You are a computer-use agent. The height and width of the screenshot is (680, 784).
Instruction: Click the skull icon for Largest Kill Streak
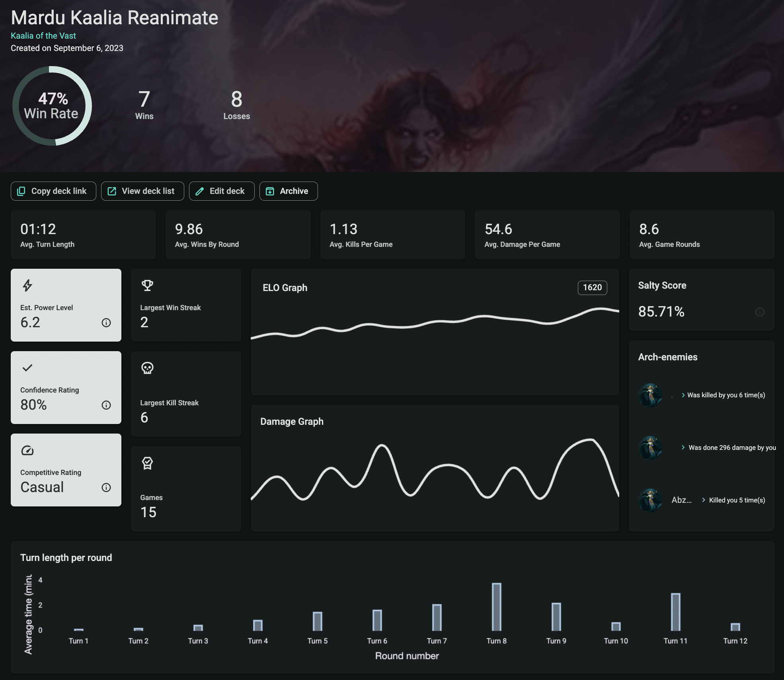coord(147,368)
